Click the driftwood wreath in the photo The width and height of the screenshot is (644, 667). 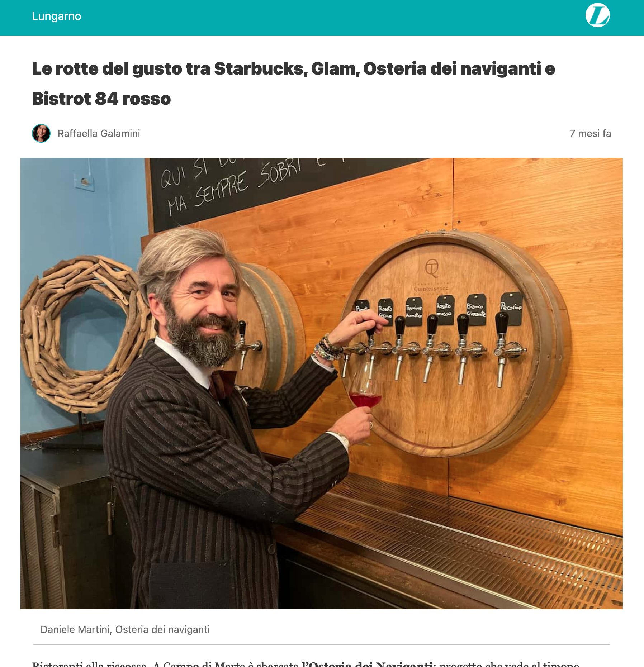(x=82, y=333)
